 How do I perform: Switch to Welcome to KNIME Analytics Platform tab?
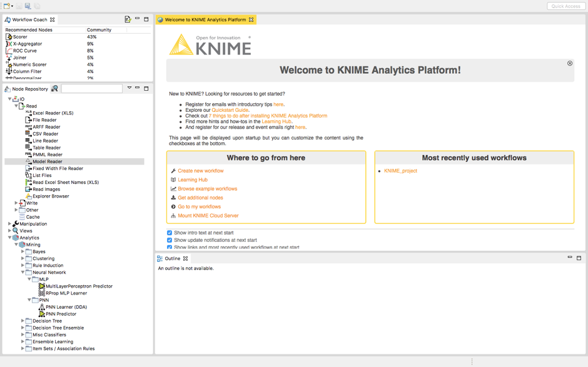(205, 20)
